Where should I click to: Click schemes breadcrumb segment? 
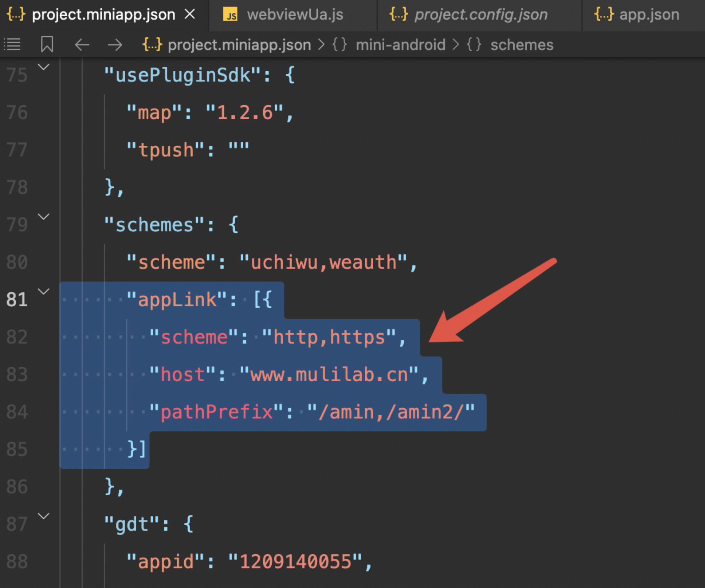pyautogui.click(x=522, y=45)
